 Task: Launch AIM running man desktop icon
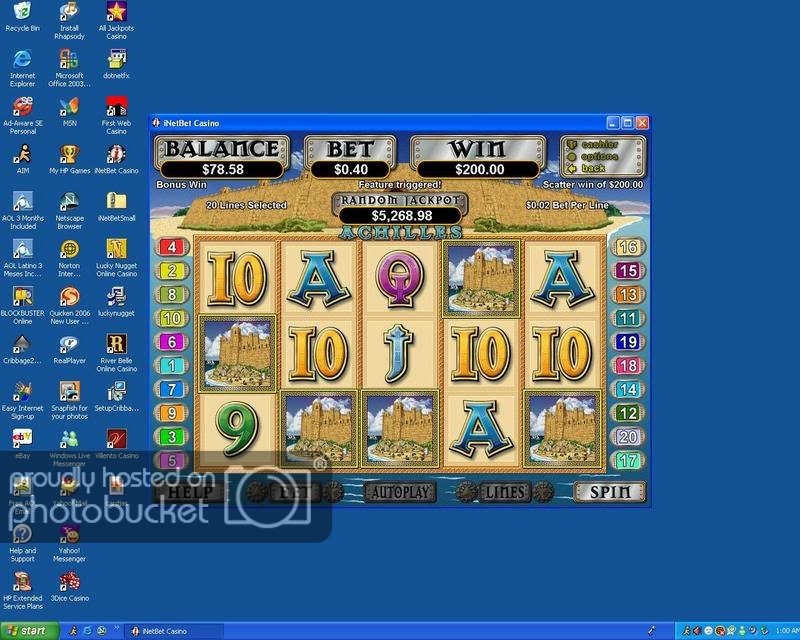click(x=22, y=159)
